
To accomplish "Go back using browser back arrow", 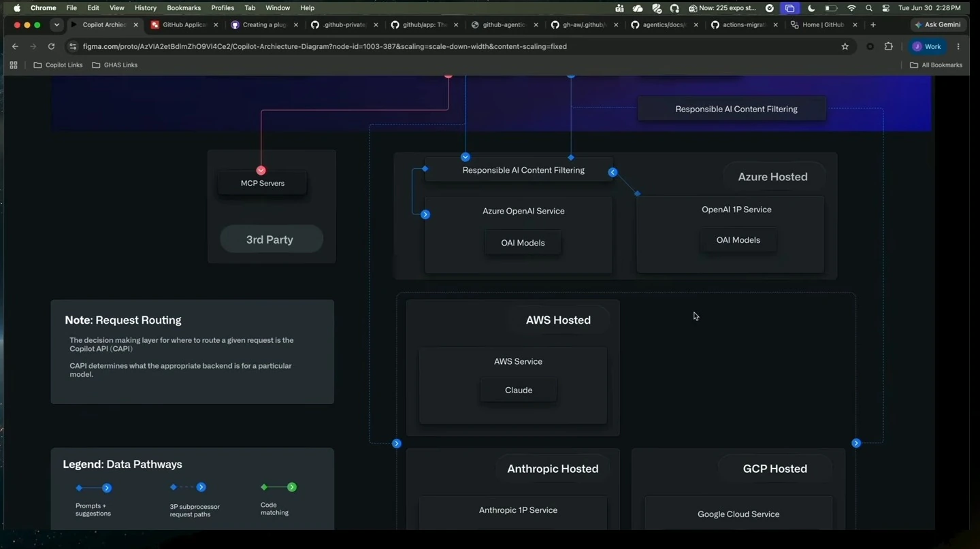I will [15, 46].
